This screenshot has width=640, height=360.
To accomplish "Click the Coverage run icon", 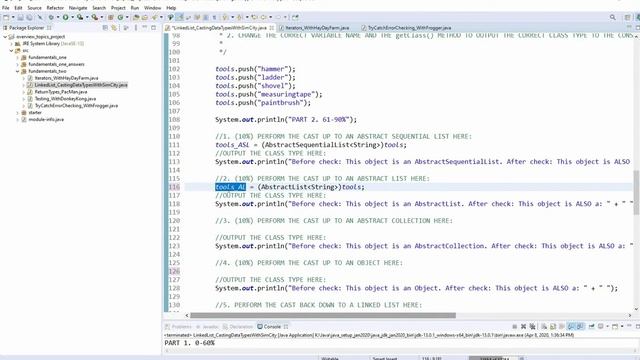I will 80,17.
